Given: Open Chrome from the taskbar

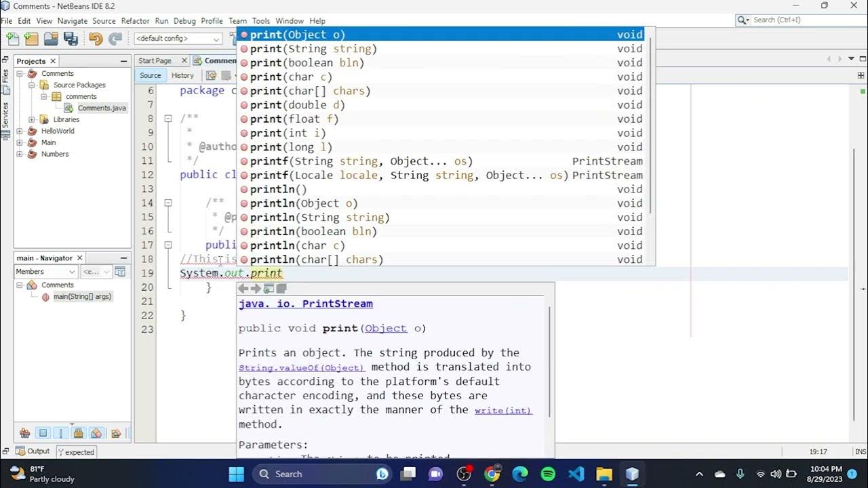Looking at the screenshot, I should click(492, 474).
